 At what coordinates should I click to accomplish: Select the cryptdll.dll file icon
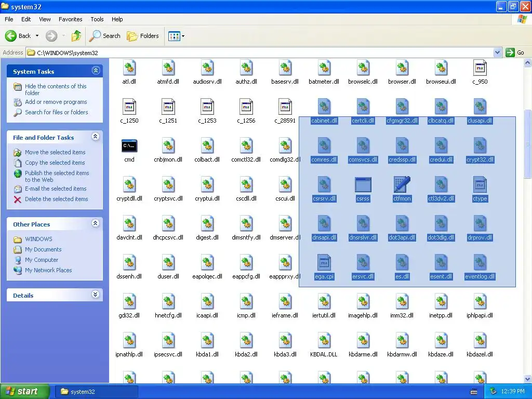point(129,184)
